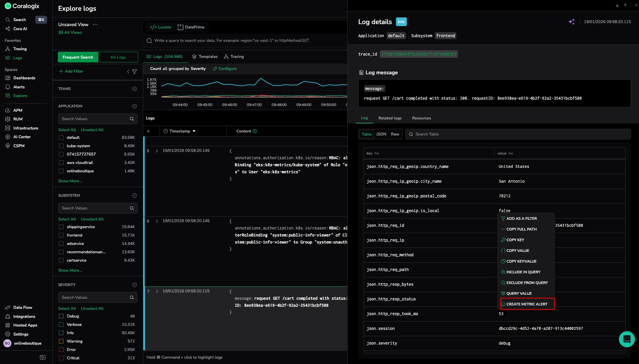639x364 pixels.
Task: Tick the Error severity checkbox
Action: tap(61, 350)
